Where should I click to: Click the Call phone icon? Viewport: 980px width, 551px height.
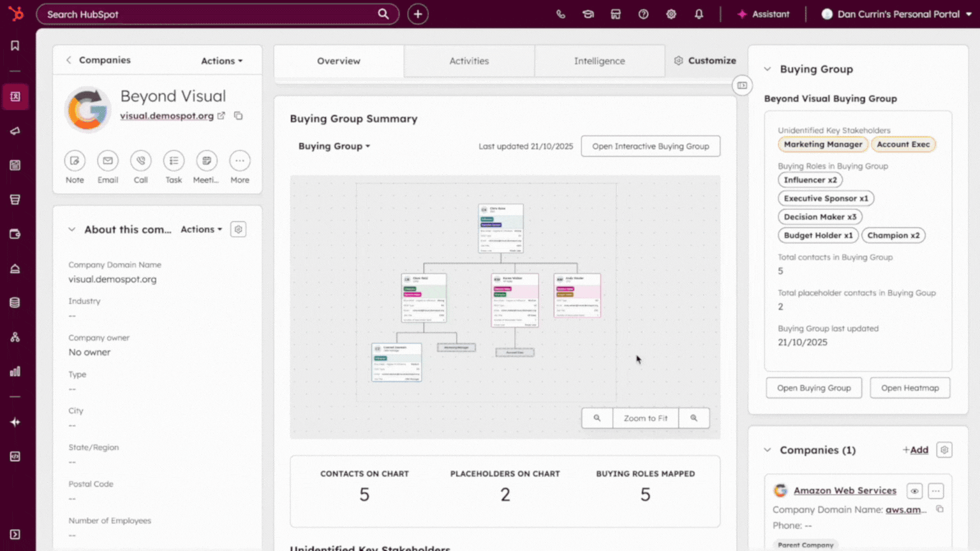pyautogui.click(x=140, y=161)
